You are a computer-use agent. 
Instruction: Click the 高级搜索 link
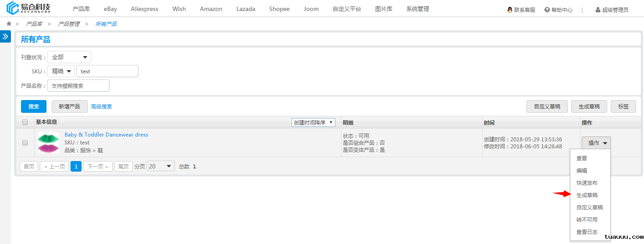(101, 106)
